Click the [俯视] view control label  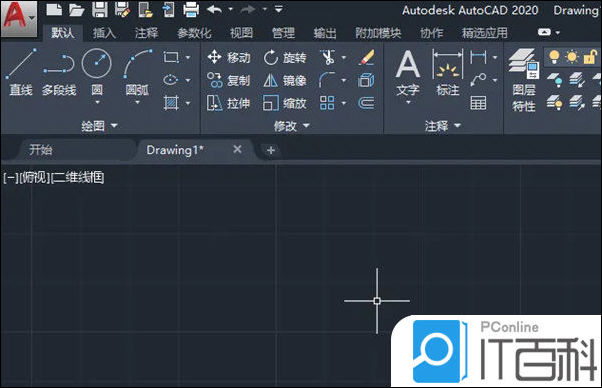click(x=35, y=178)
